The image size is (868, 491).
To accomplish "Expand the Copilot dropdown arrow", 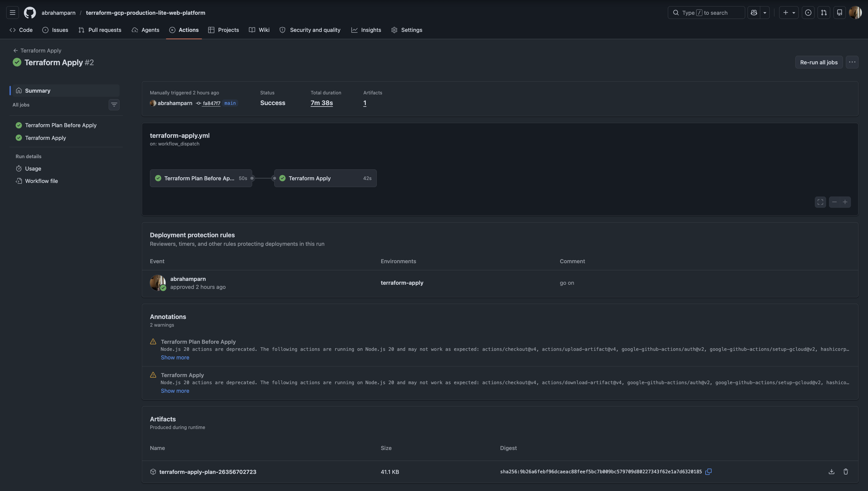I will pyautogui.click(x=765, y=12).
